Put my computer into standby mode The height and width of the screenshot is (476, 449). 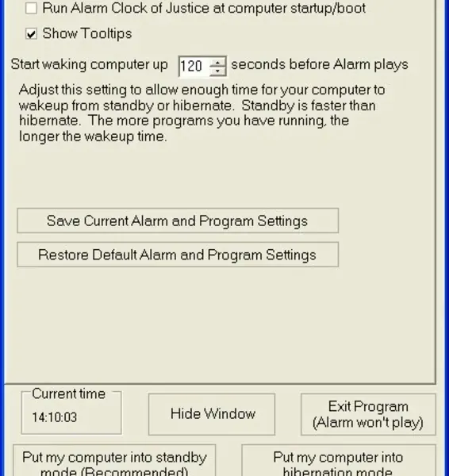click(x=114, y=460)
